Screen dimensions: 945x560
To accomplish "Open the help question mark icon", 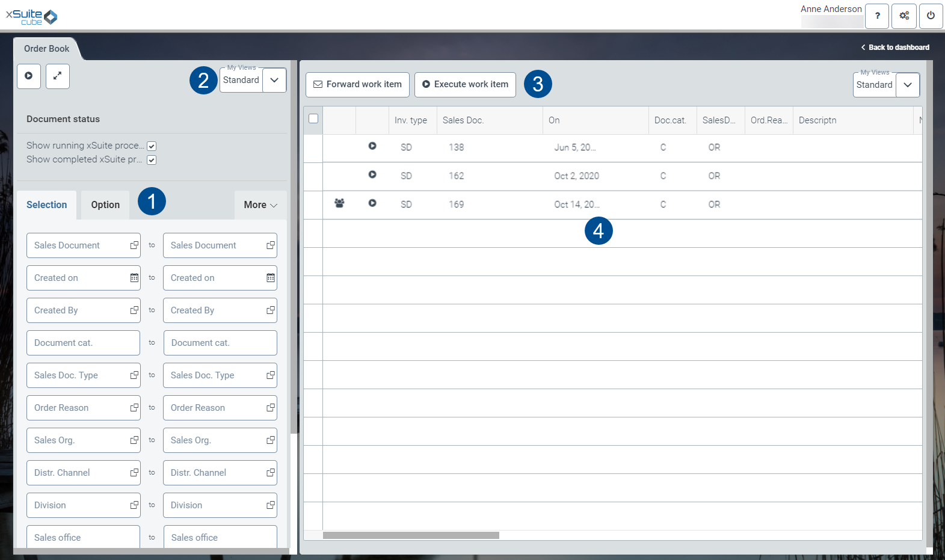I will pyautogui.click(x=877, y=16).
